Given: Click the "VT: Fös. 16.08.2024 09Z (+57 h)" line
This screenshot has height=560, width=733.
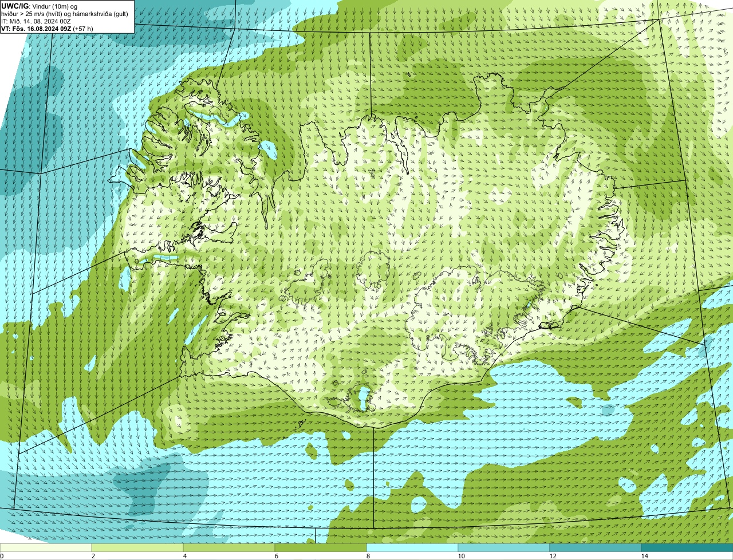Looking at the screenshot, I should point(47,28).
